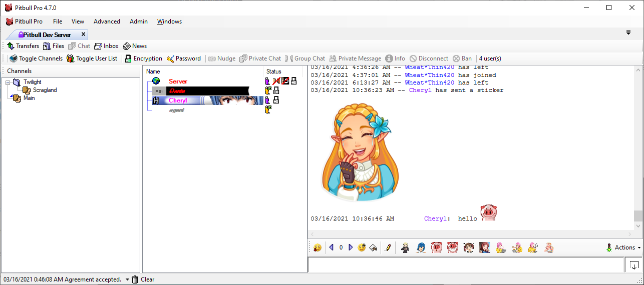644x285 pixels.
Task: Insert the brown-haired chibi sticker
Action: click(469, 247)
